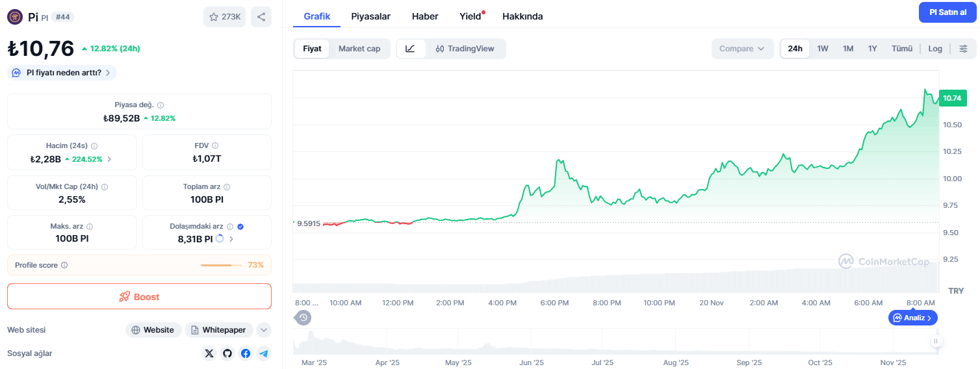Expand PI fiyatı neden arttı? explanation
The image size is (980, 369).
pyautogui.click(x=62, y=73)
